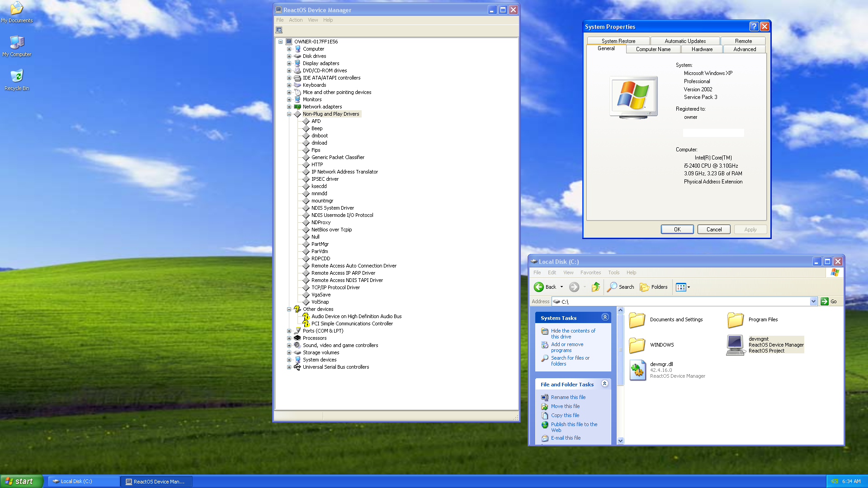Click the Rename this file task icon
This screenshot has height=488, width=868.
(545, 398)
